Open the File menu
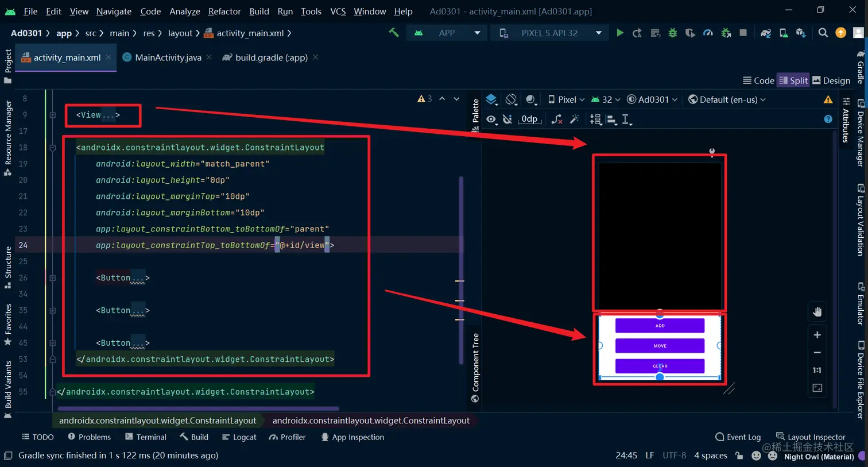This screenshot has width=868, height=467. point(30,11)
